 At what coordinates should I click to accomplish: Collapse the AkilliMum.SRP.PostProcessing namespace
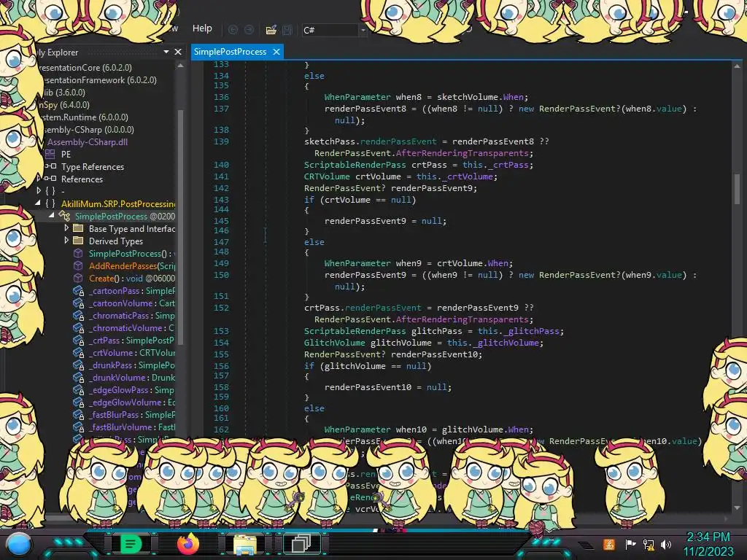coord(38,203)
